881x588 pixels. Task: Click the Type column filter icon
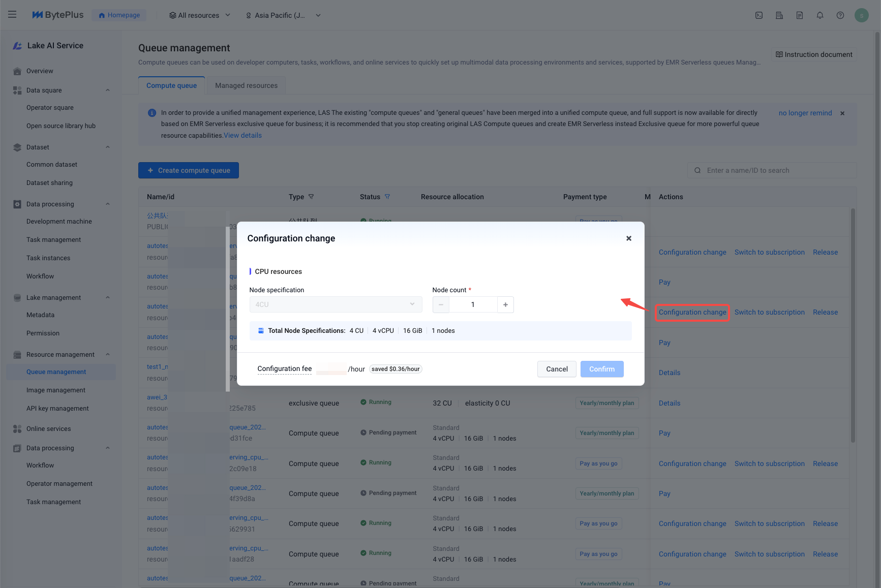[311, 197]
